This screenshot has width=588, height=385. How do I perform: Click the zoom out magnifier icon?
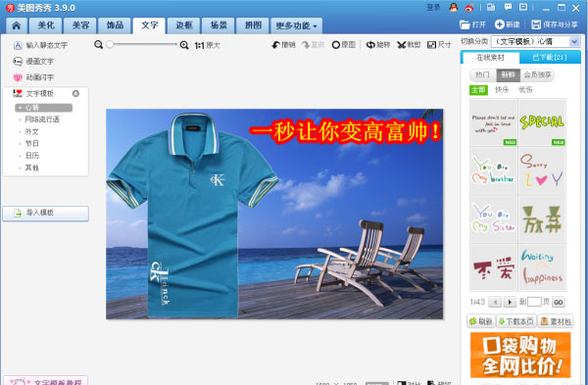pos(99,45)
